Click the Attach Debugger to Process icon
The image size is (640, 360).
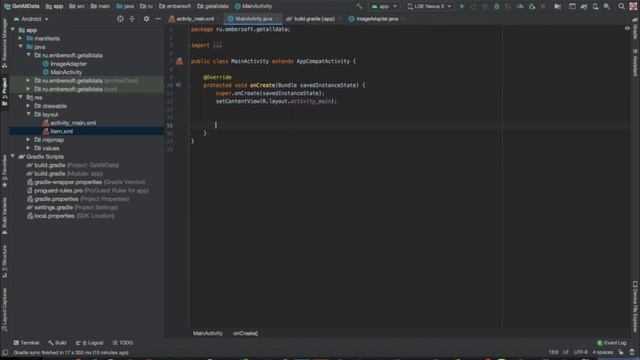click(532, 6)
